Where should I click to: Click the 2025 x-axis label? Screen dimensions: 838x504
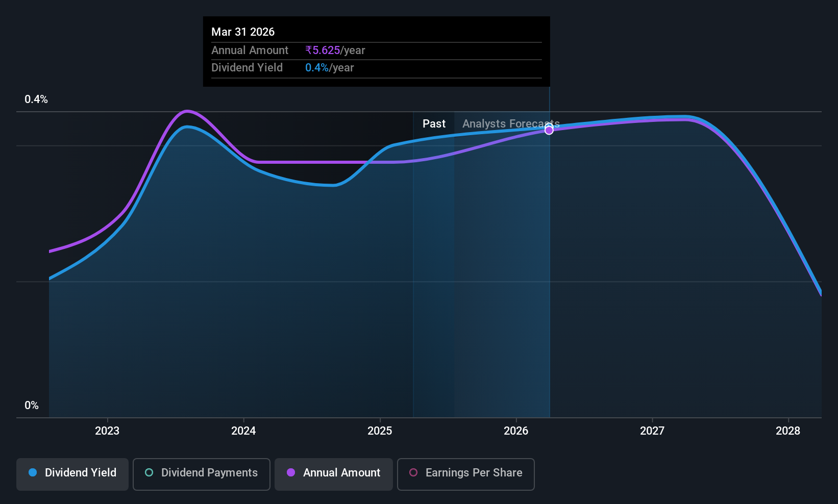tap(380, 431)
